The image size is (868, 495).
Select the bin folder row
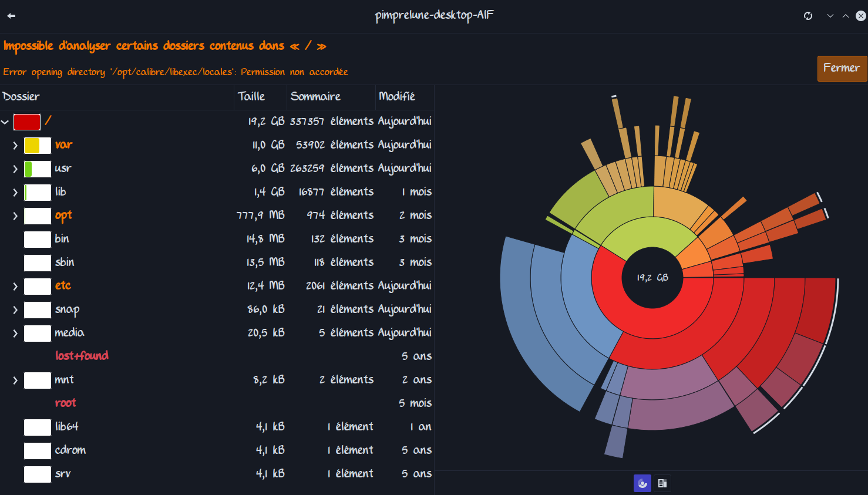217,239
